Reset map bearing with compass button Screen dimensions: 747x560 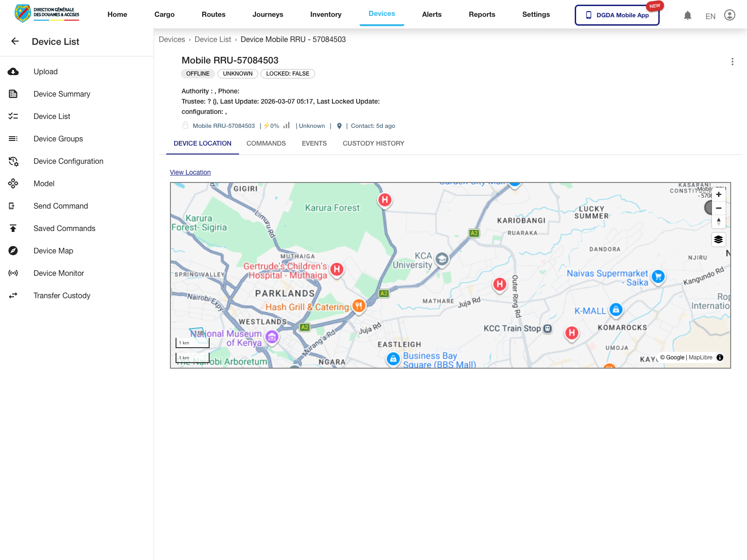coord(719,222)
